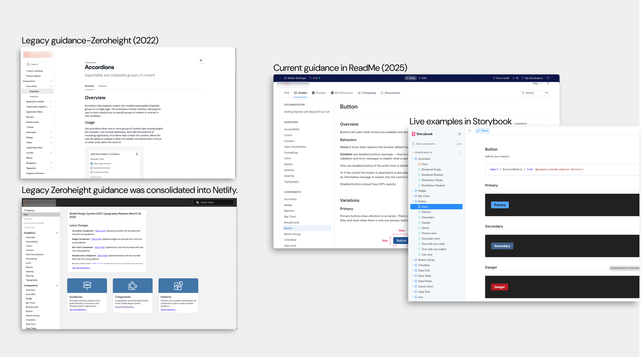Switch to Edit mode in ReadMe
Viewport: 644px width, 357px height.
pyautogui.click(x=422, y=78)
